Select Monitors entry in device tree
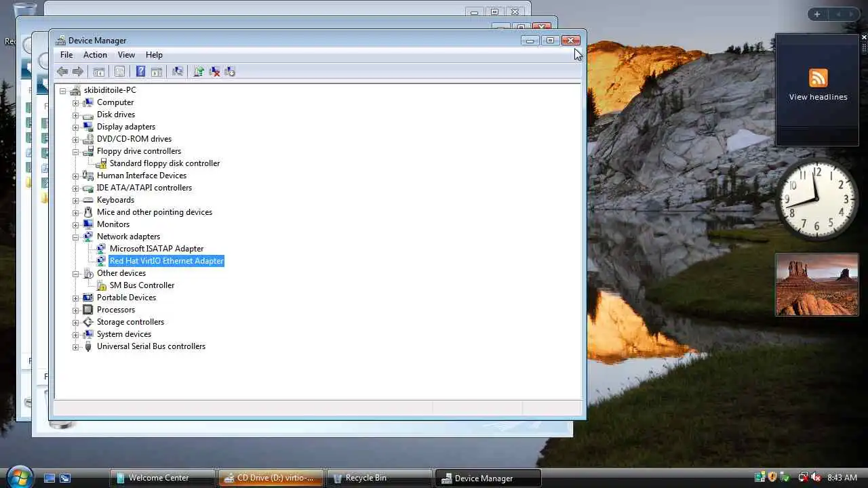868x488 pixels. point(113,224)
